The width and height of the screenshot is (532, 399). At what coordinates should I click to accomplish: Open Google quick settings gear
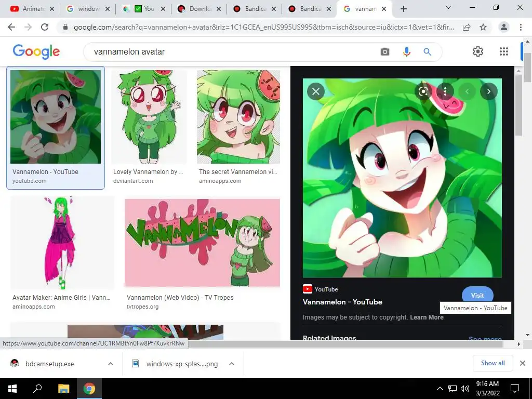pyautogui.click(x=478, y=51)
